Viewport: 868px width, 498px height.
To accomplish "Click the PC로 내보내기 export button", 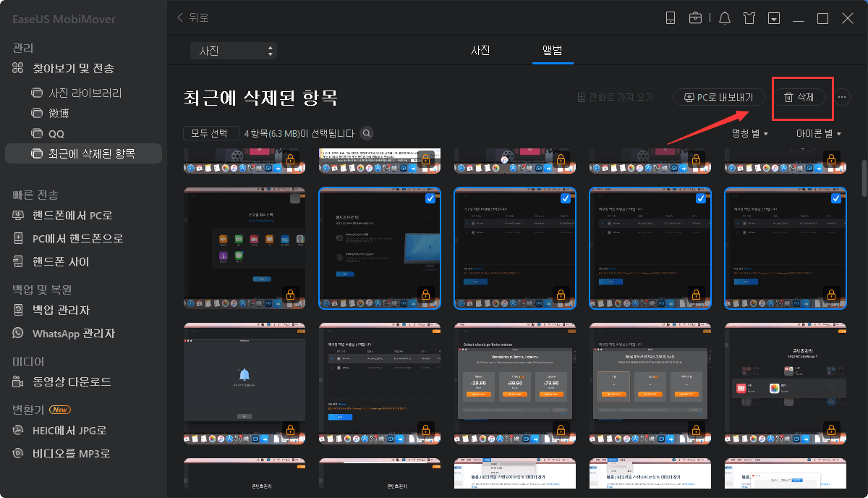I will click(718, 96).
